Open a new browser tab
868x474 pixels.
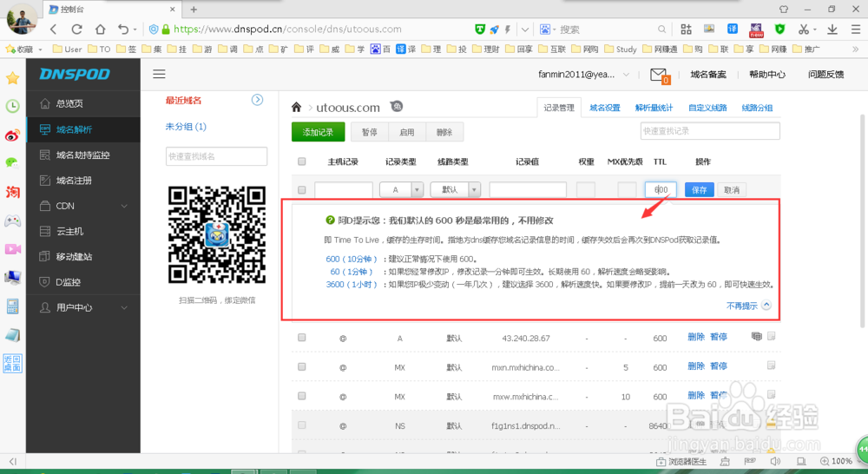[x=194, y=10]
